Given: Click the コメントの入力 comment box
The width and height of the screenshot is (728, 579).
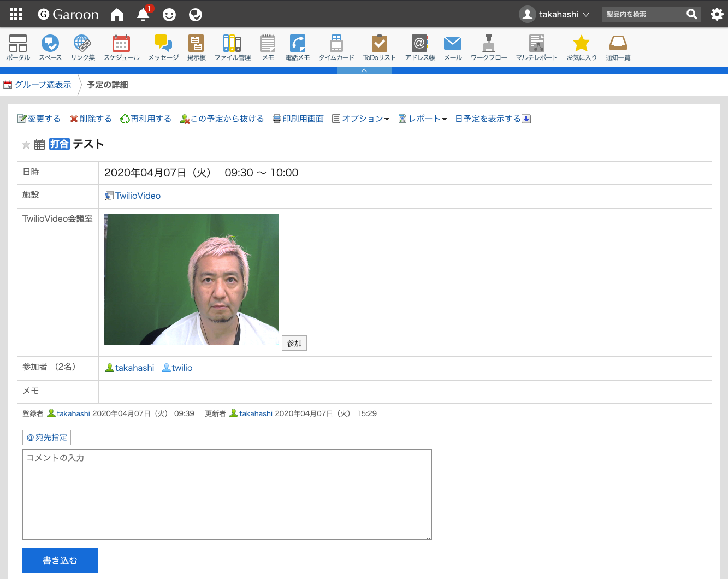Looking at the screenshot, I should click(x=227, y=494).
